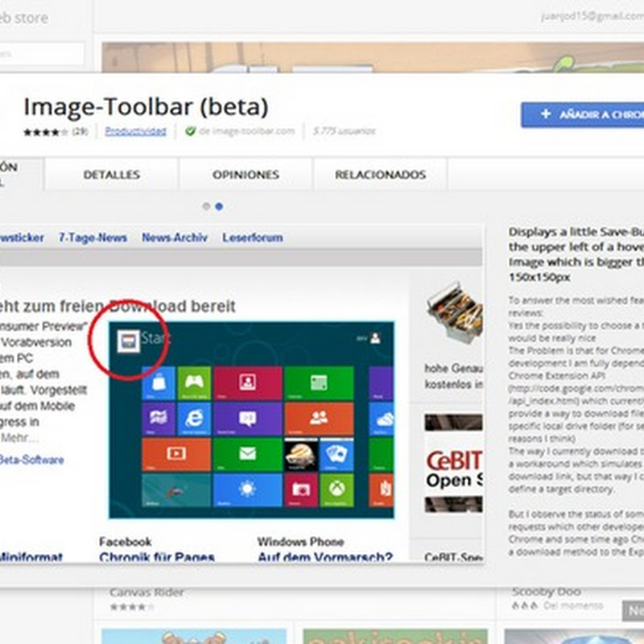Screen dimensions: 644x644
Task: Click the orange Video play tile
Action: (x=176, y=454)
